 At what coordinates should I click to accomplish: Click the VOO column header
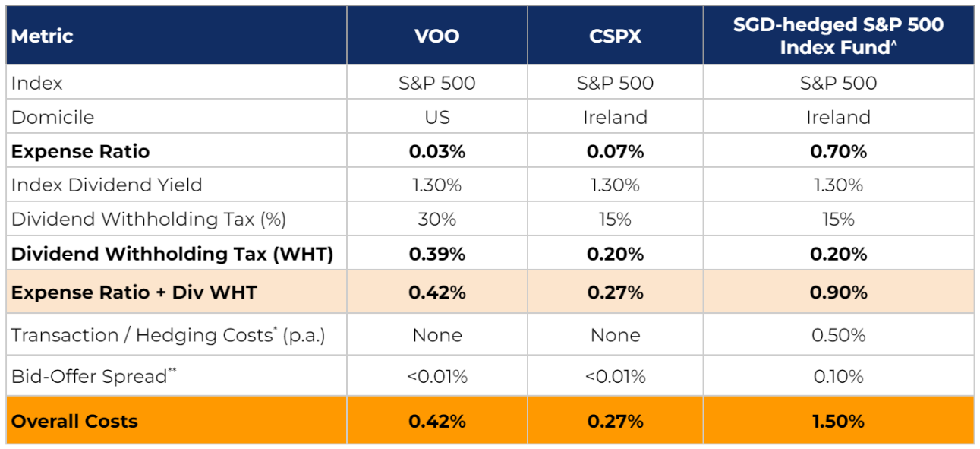click(437, 36)
